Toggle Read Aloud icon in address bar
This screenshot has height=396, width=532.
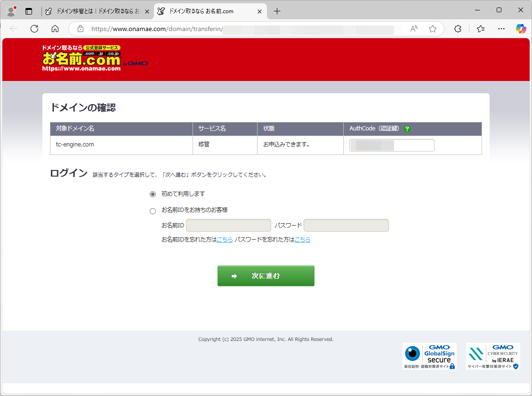pyautogui.click(x=414, y=29)
